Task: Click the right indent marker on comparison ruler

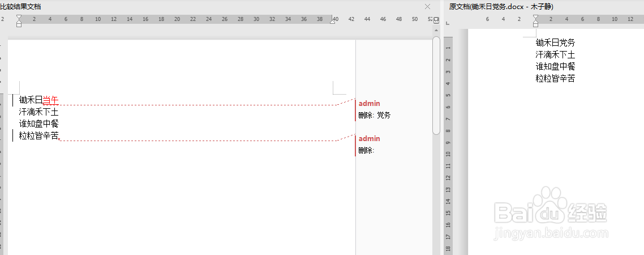Action: click(x=333, y=21)
